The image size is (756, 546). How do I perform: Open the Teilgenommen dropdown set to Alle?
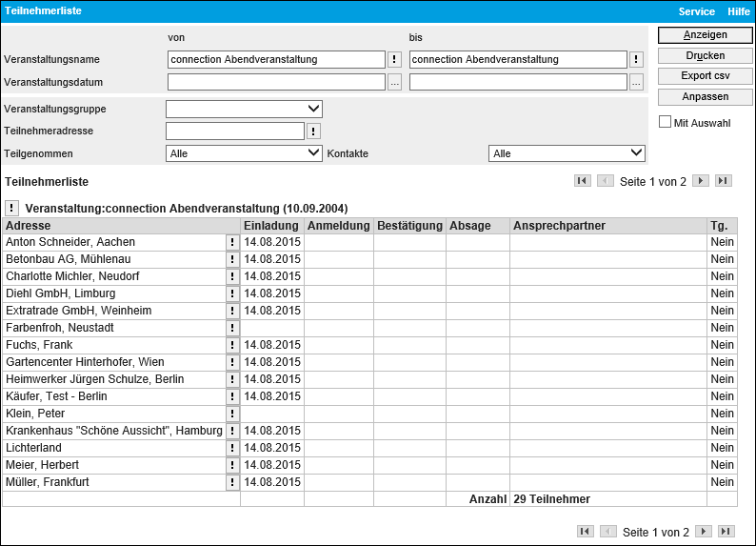(x=244, y=153)
